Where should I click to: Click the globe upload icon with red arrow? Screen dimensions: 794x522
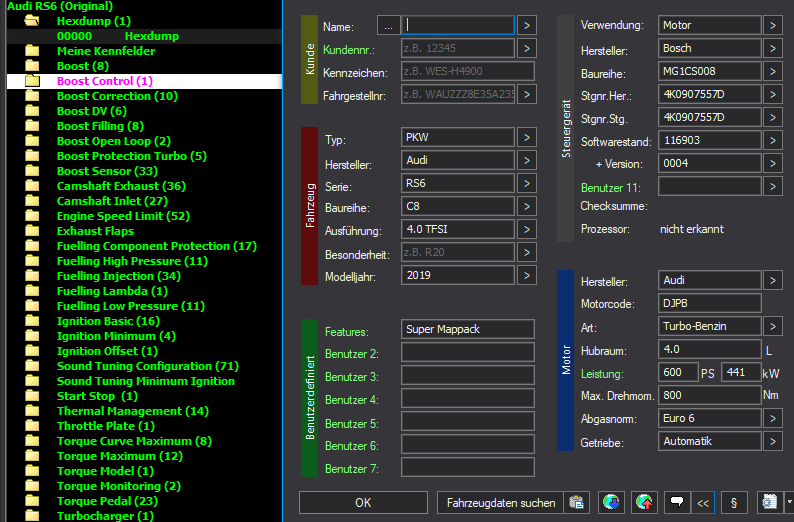[644, 502]
